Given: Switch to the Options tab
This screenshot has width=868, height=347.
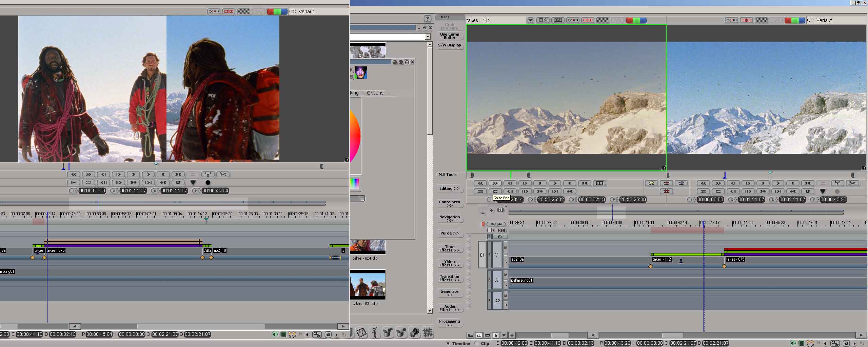Looking at the screenshot, I should click(375, 93).
